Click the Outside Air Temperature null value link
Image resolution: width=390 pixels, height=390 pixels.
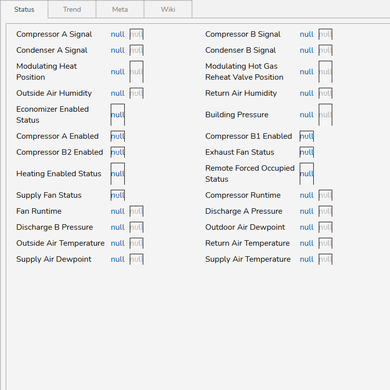[x=118, y=243]
